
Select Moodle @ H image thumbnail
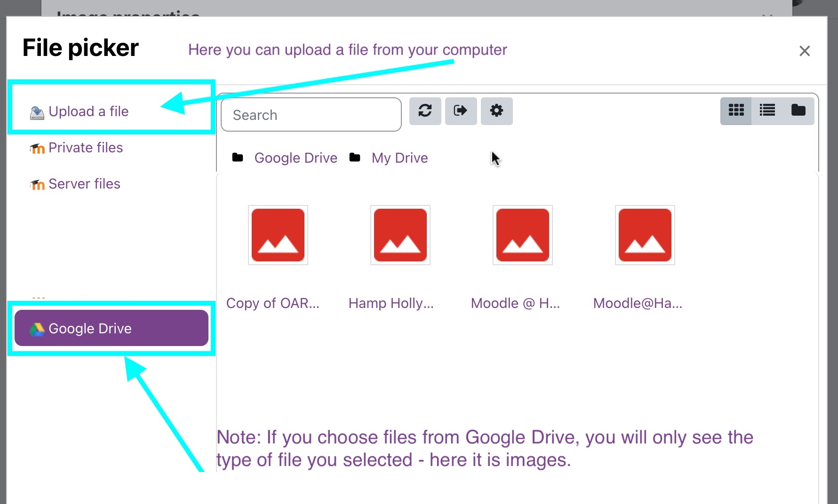(523, 235)
